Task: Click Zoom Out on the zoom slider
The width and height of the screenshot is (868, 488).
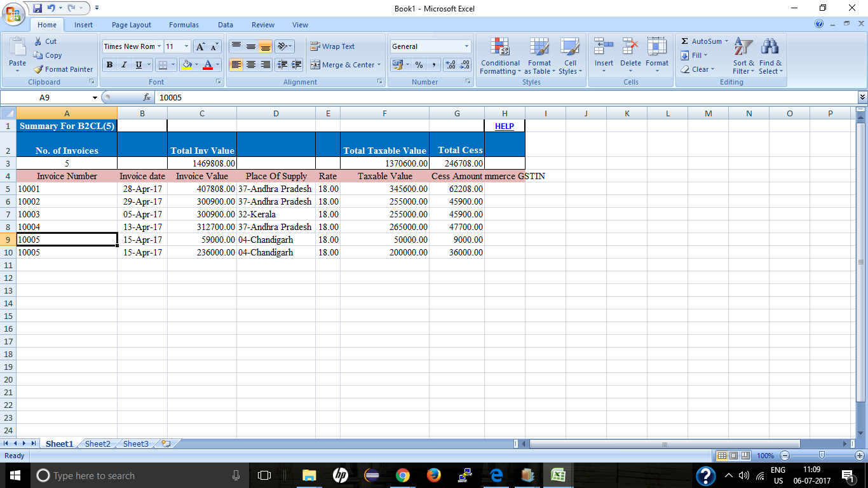Action: 785,455
